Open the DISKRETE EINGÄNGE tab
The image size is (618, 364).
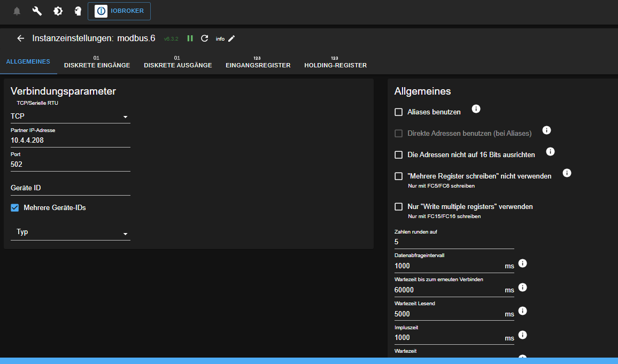click(97, 61)
